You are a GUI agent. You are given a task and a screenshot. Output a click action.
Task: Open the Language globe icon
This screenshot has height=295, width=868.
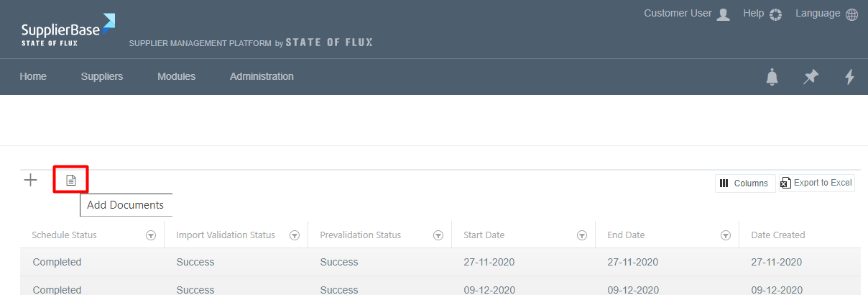click(851, 14)
